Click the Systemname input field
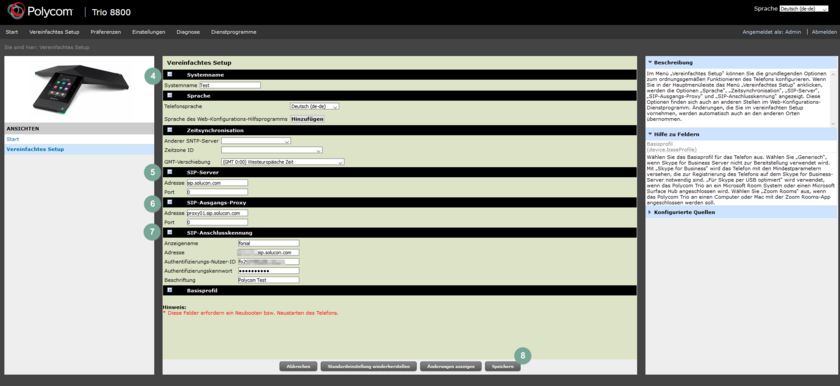 pos(230,85)
